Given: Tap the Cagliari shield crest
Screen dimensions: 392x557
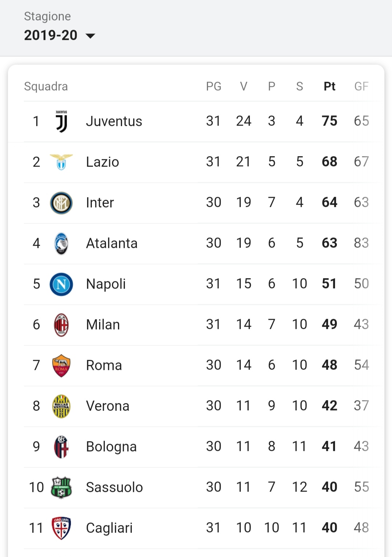Looking at the screenshot, I should tap(61, 528).
